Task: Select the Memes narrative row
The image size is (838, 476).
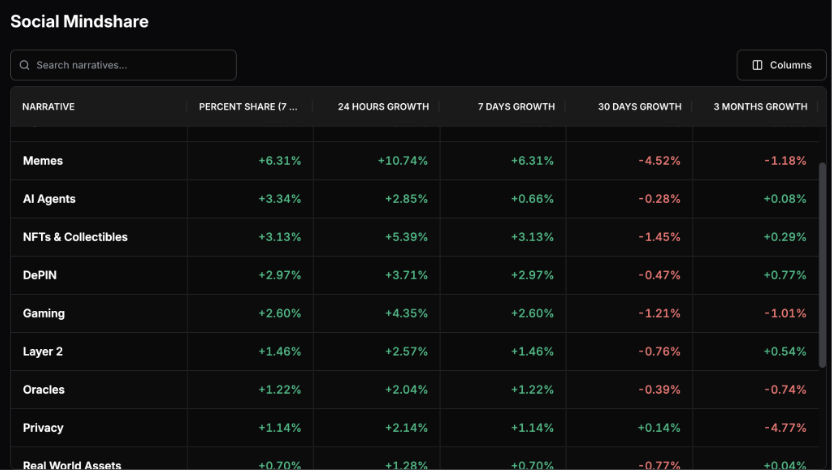Action: click(43, 161)
